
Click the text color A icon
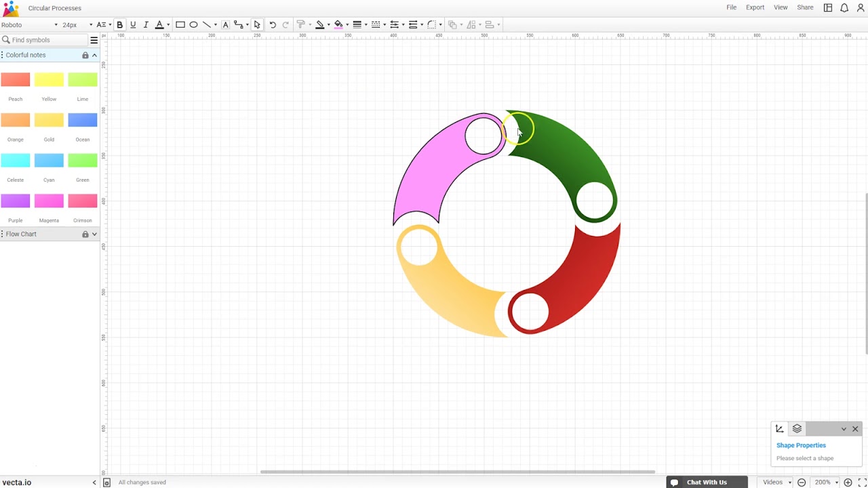(159, 25)
